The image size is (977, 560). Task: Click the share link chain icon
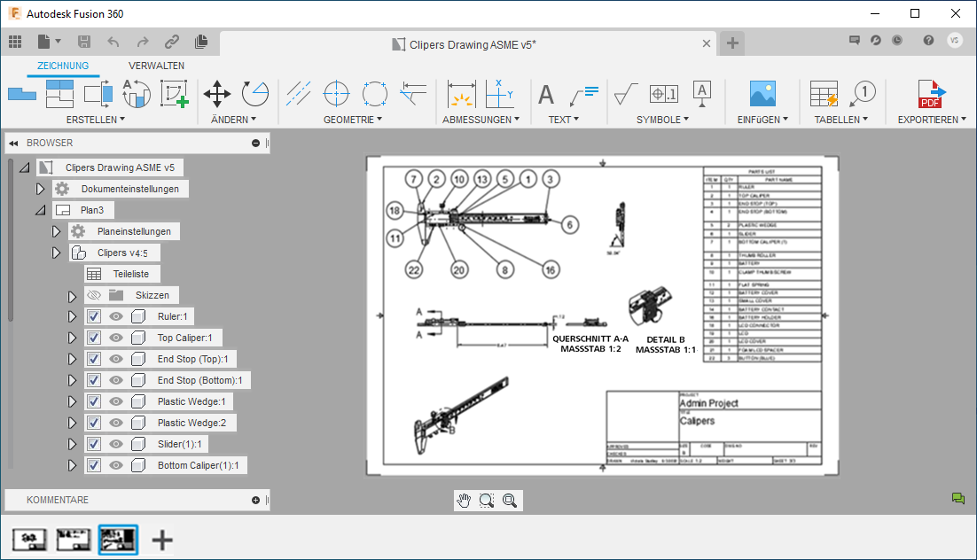click(x=172, y=42)
